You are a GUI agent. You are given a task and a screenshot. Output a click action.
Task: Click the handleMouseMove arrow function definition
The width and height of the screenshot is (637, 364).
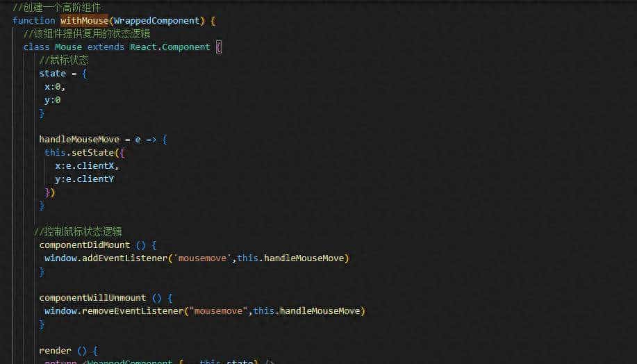click(x=79, y=140)
